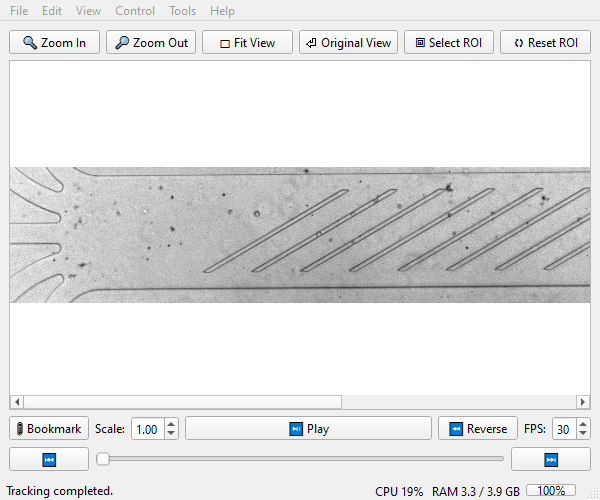
Task: Open the File menu
Action: (x=19, y=11)
